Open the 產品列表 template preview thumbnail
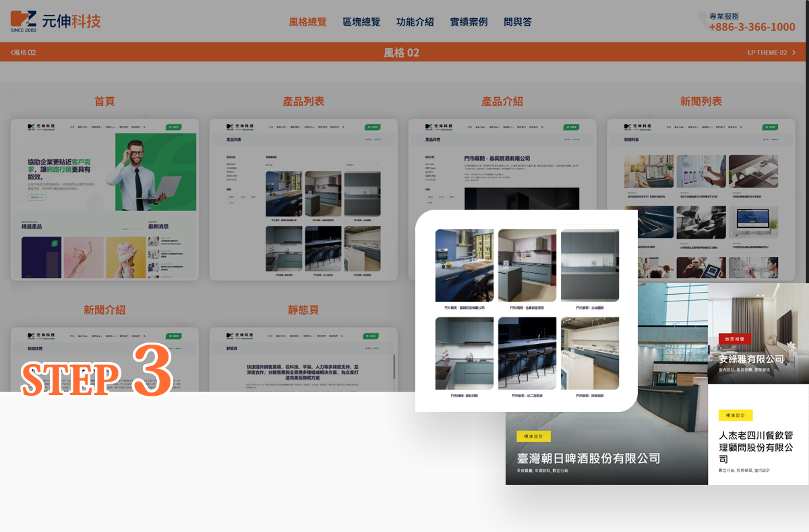809x532 pixels. (x=303, y=200)
